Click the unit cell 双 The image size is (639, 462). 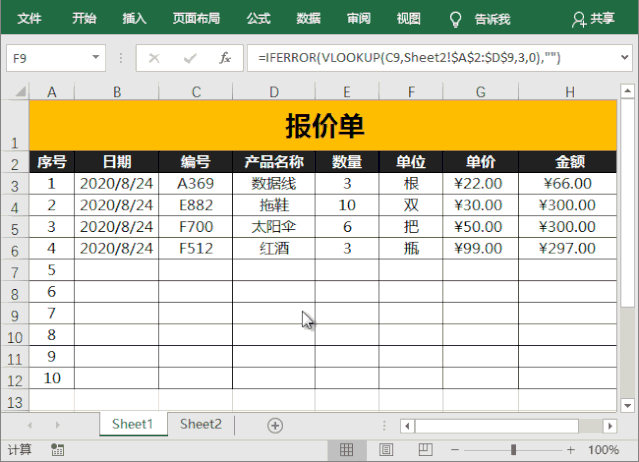(411, 205)
